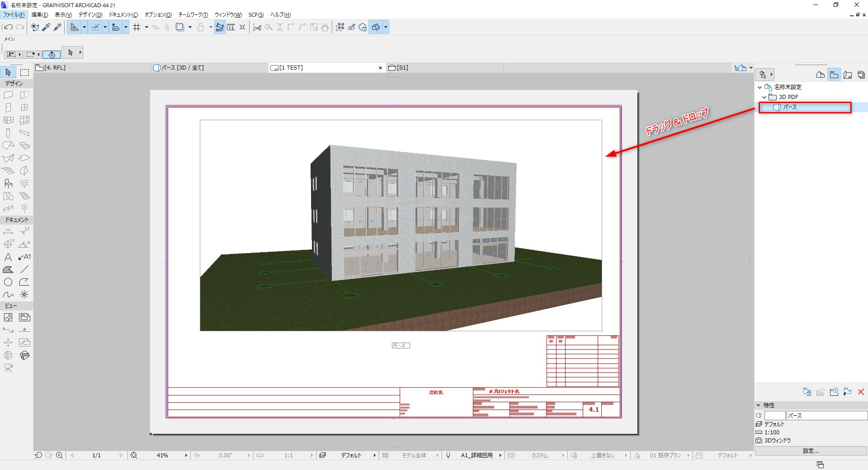This screenshot has height=470, width=868.
Task: Toggle Guide Lines in the toolbar
Action: point(74,27)
